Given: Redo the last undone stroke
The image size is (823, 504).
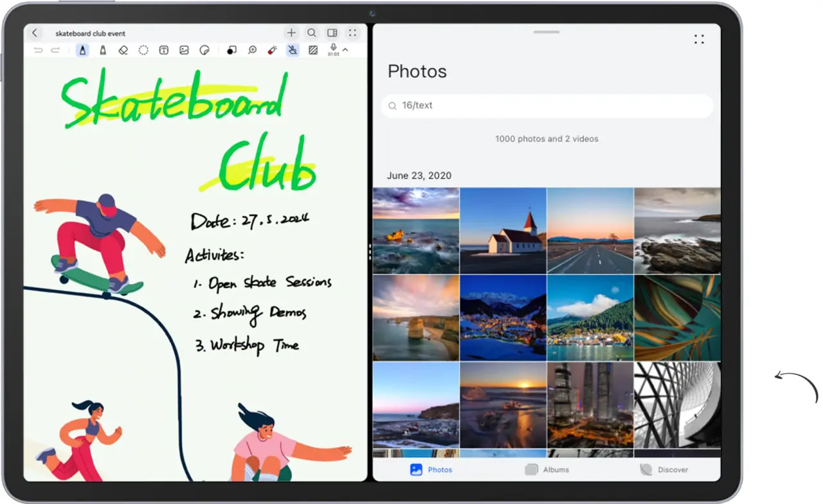Looking at the screenshot, I should click(x=55, y=50).
